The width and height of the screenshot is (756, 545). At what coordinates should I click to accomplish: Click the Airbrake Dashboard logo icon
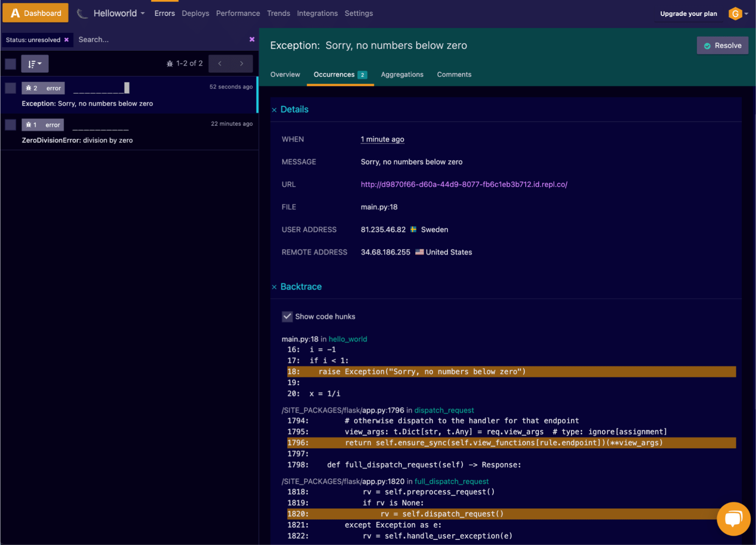[14, 12]
